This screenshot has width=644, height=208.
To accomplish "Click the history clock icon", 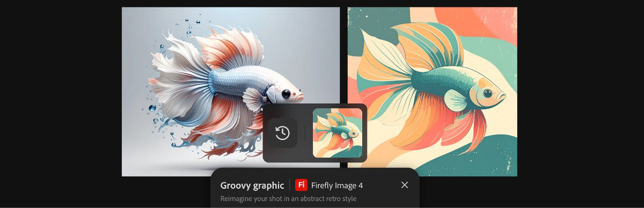I will coord(282,133).
